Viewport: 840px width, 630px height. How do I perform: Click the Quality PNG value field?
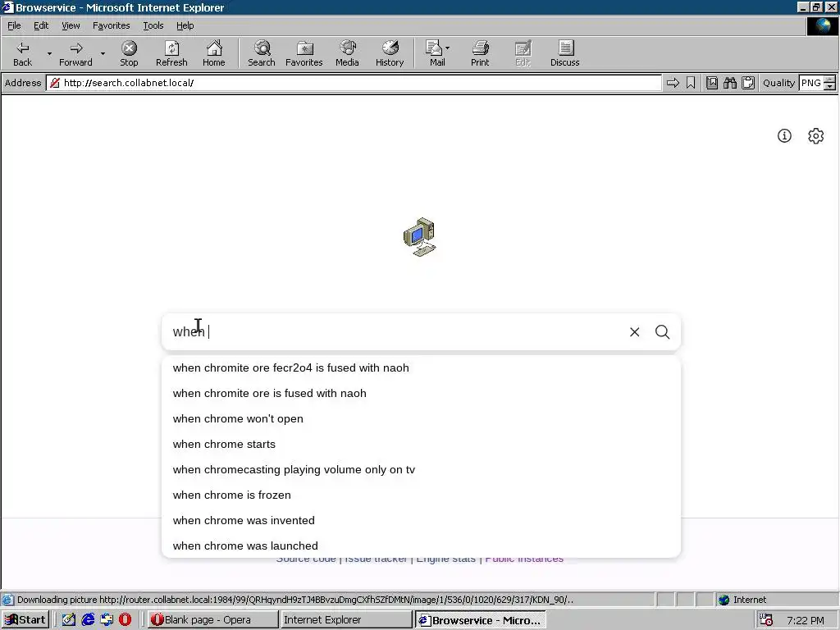(x=811, y=83)
